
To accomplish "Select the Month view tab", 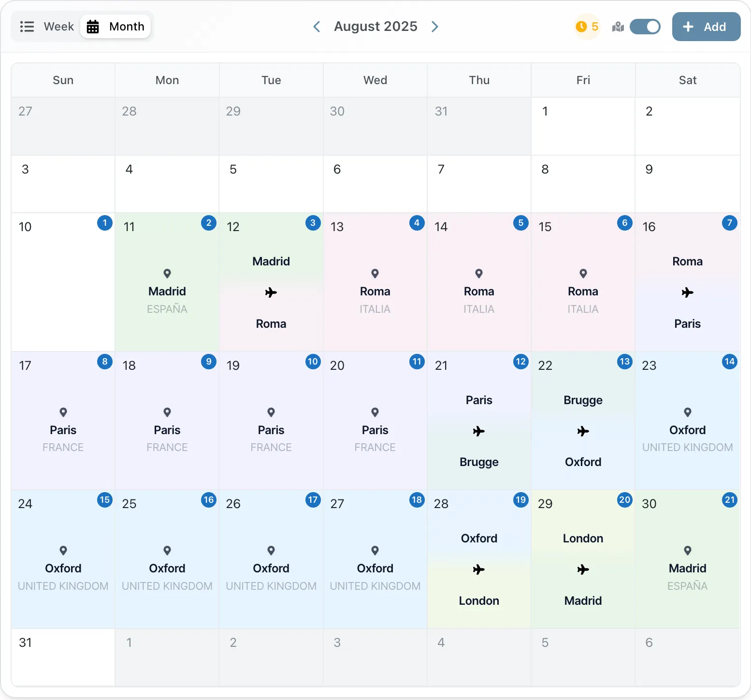I will (116, 27).
